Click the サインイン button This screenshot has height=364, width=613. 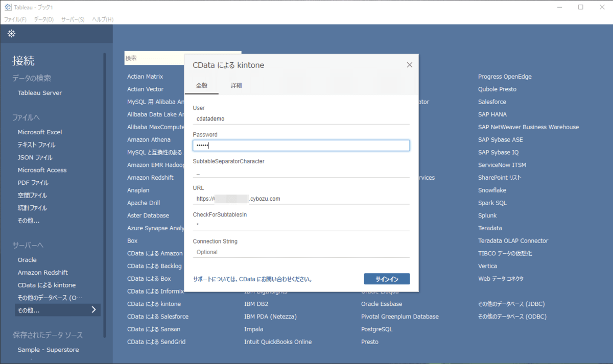[x=387, y=279]
